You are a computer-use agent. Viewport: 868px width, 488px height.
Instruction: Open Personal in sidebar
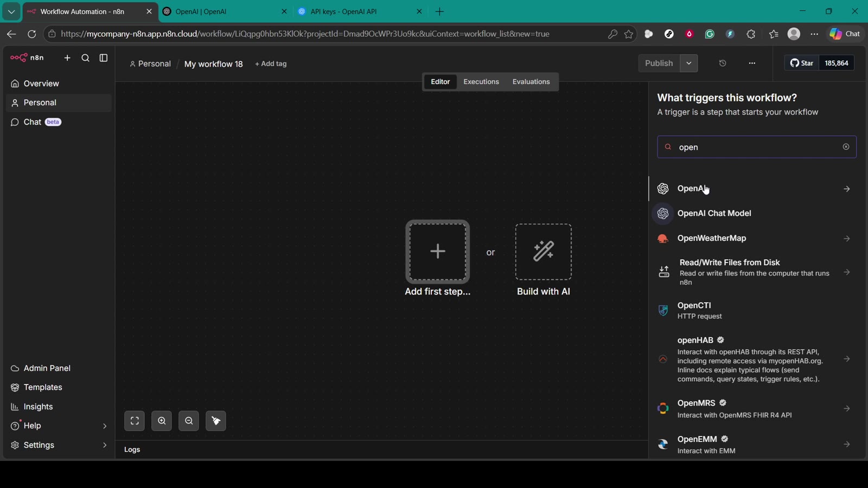[x=59, y=103]
